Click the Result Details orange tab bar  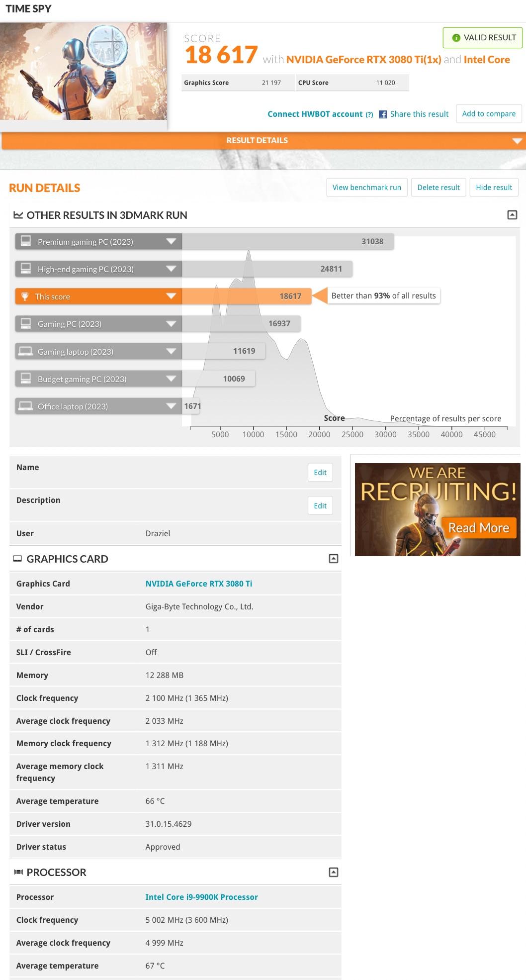(263, 141)
